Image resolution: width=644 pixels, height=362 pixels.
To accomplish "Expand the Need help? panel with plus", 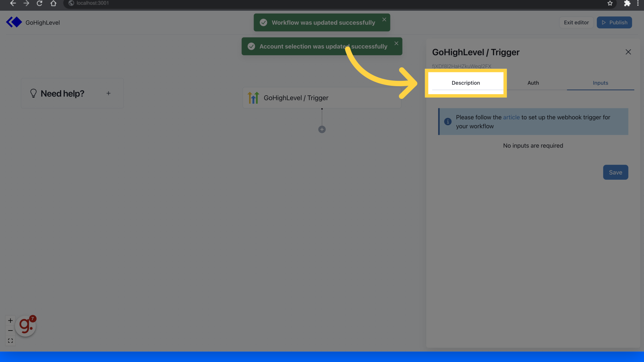I will point(108,94).
